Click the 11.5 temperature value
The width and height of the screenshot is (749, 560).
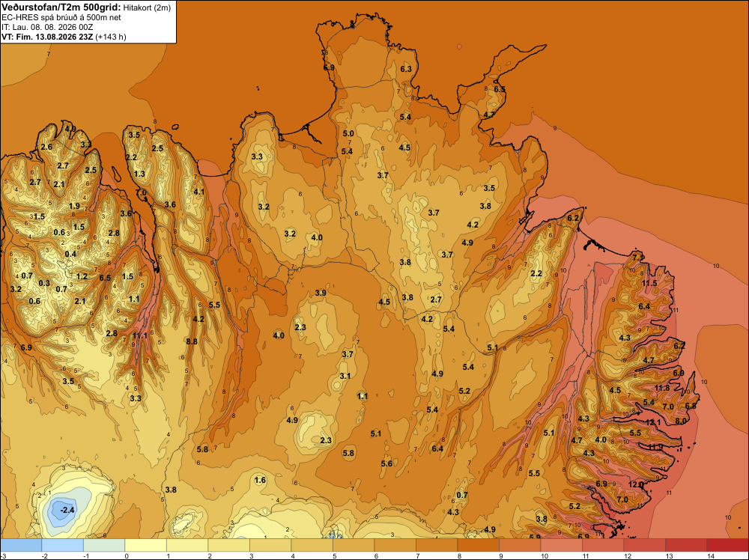point(649,283)
